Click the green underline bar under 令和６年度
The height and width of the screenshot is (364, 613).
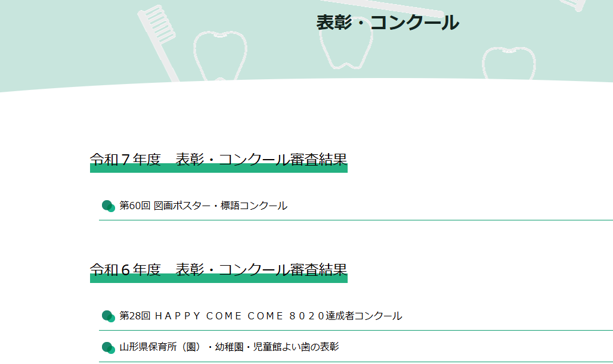tap(218, 279)
